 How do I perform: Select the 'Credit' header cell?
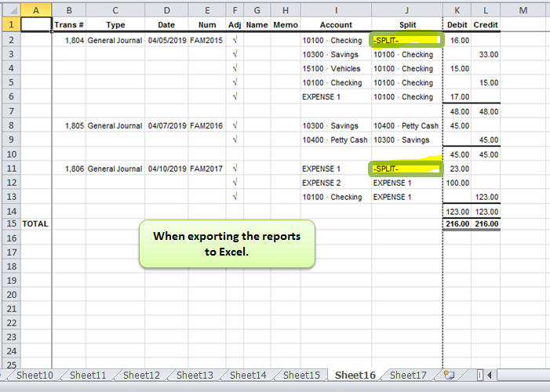tap(486, 24)
